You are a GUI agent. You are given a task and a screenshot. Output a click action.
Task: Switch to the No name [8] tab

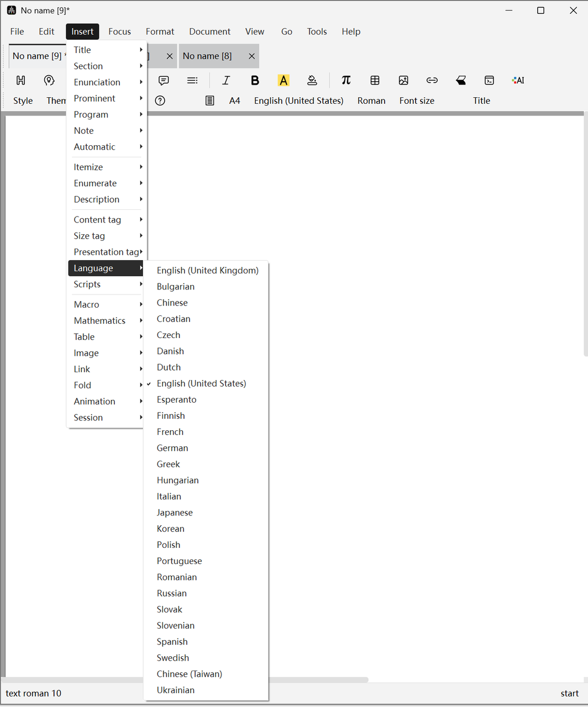(x=207, y=56)
